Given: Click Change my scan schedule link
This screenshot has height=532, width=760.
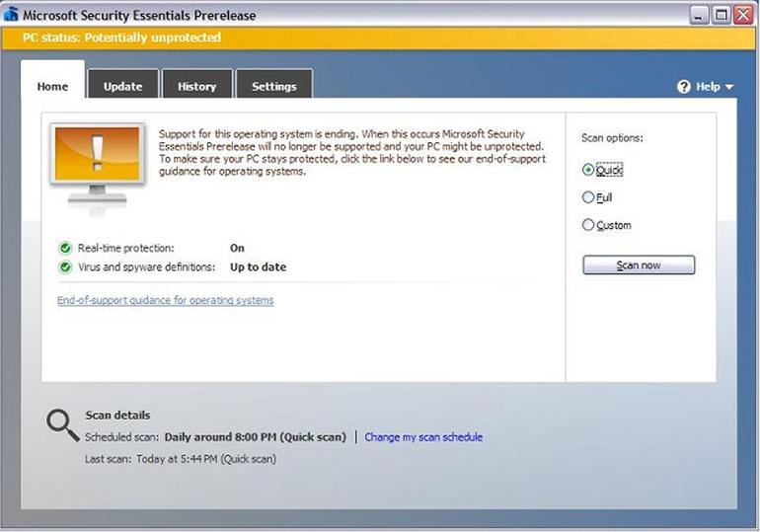Looking at the screenshot, I should pyautogui.click(x=423, y=437).
